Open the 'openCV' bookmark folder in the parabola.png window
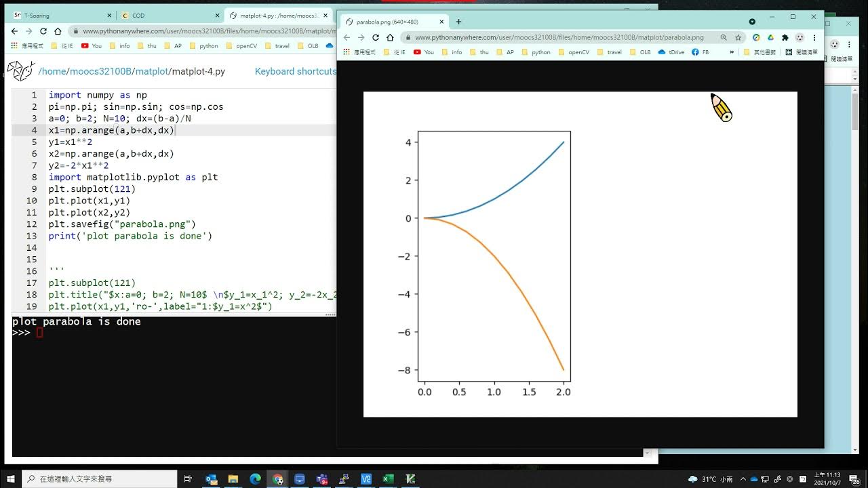 coord(574,52)
